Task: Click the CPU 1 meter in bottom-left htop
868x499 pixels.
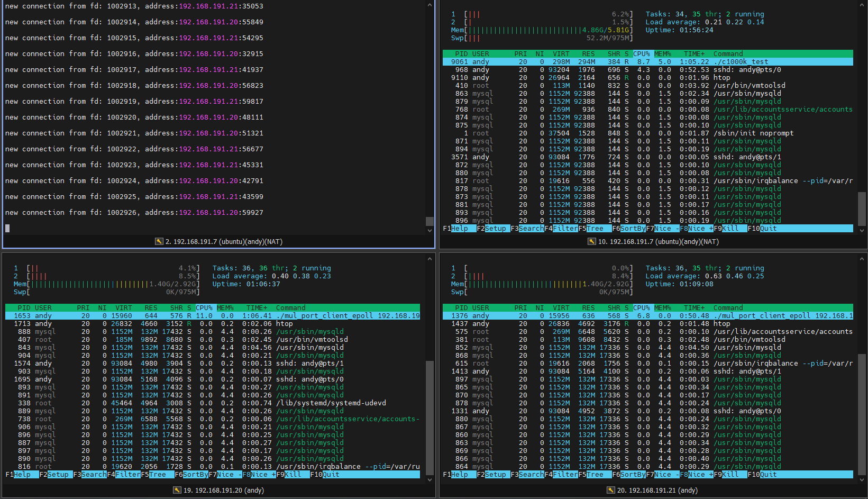Action: tap(106, 268)
